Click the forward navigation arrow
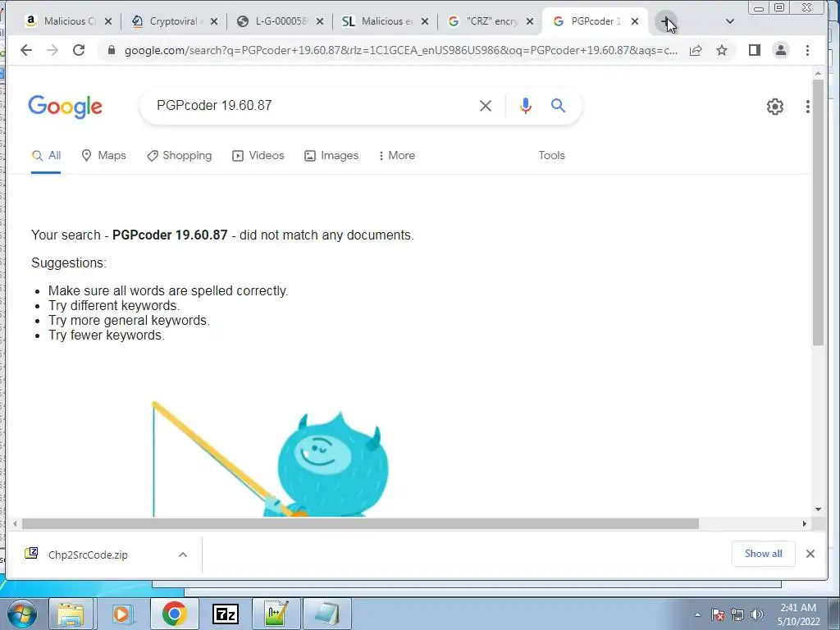Screen dimensions: 840x630 (52, 50)
